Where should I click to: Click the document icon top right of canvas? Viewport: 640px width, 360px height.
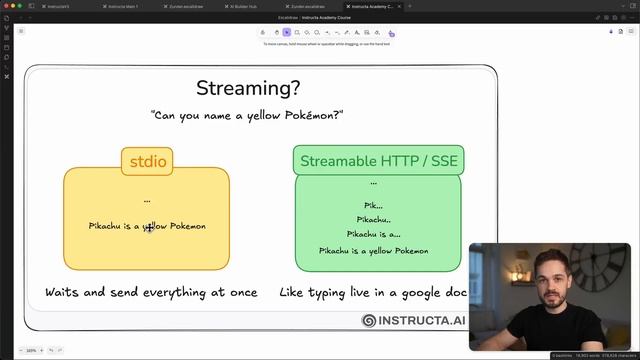(621, 31)
